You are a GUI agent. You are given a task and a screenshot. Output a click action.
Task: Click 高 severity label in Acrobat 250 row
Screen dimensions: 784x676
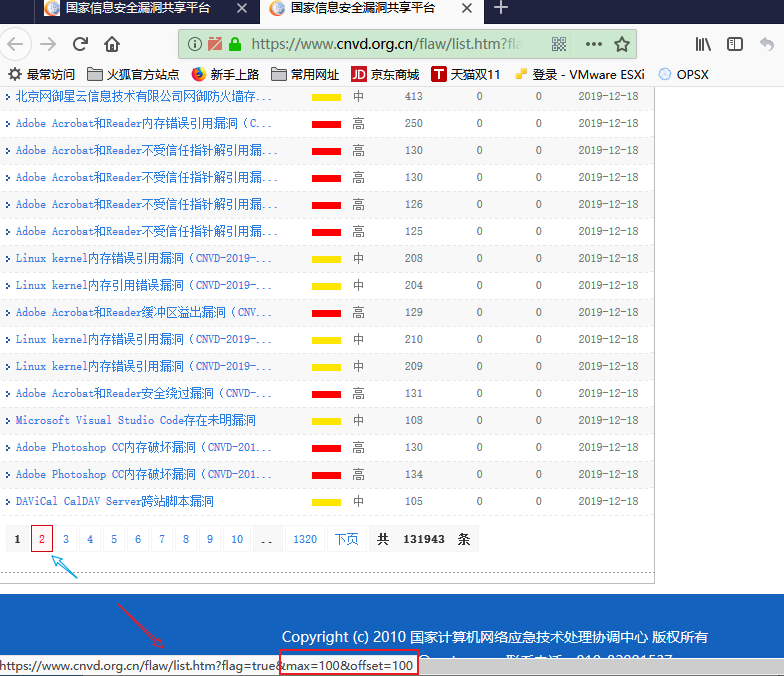358,124
